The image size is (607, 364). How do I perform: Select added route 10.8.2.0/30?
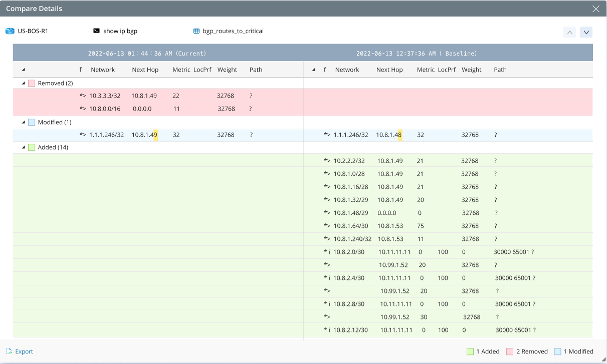point(349,252)
